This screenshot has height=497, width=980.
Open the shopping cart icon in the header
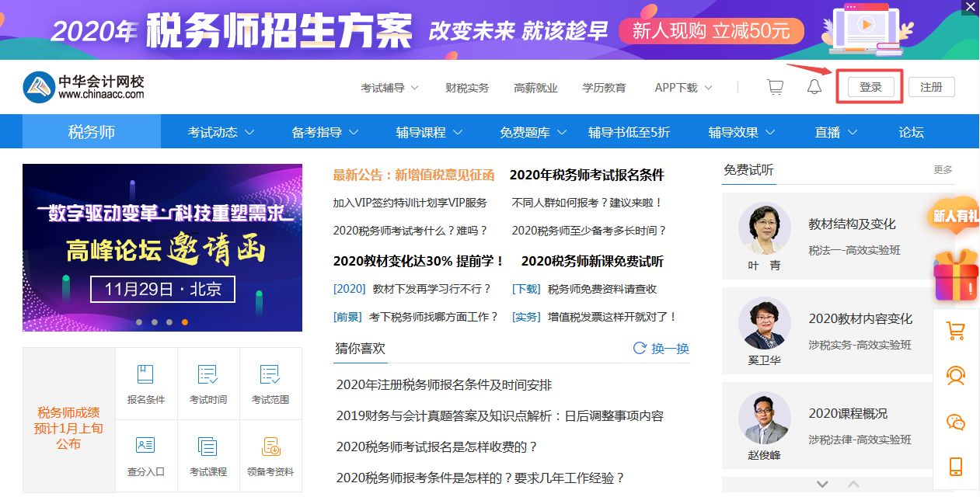coord(774,86)
